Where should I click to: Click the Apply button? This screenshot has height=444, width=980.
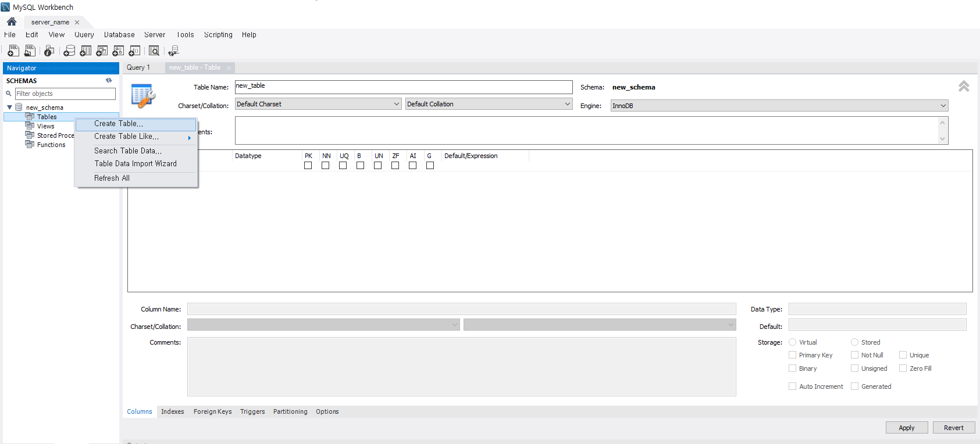pos(907,428)
